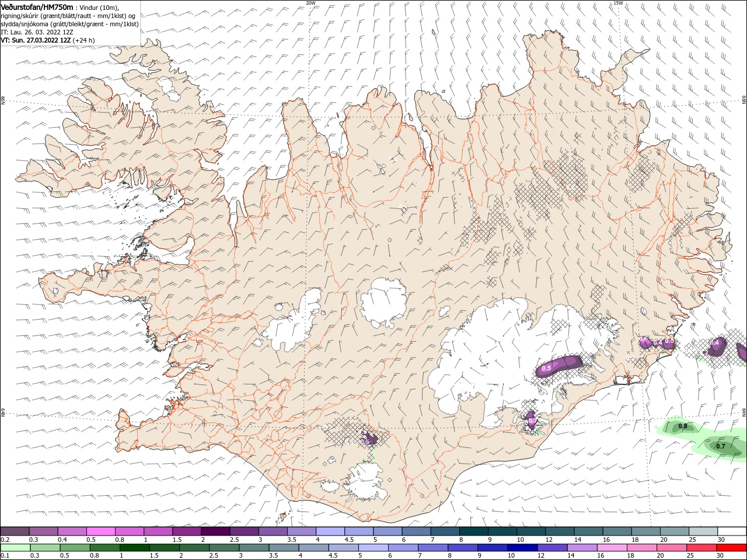Pick the bottom-row green swatch between 0.5 and 0.8
This screenshot has height=560, width=747.
75,548
